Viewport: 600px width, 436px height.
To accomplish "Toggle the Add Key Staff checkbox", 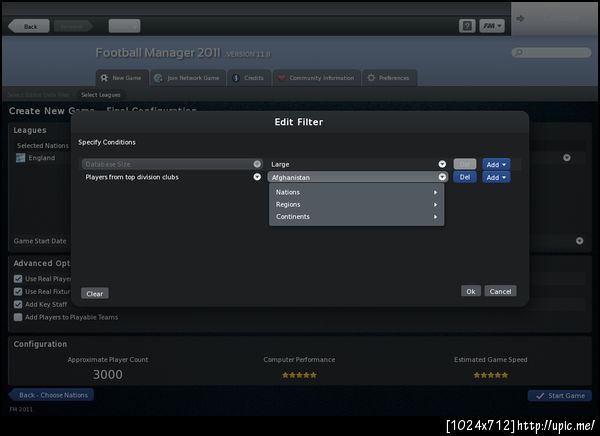I will coord(18,304).
